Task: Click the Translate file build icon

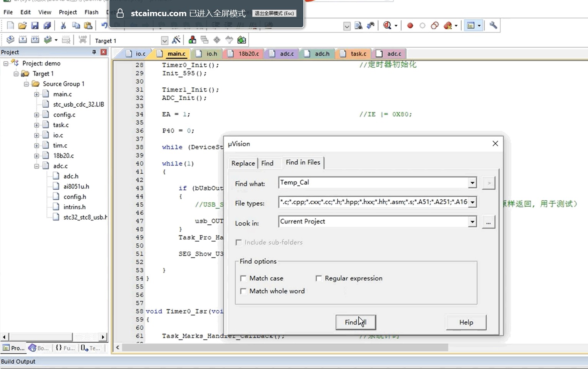Action: coord(10,40)
